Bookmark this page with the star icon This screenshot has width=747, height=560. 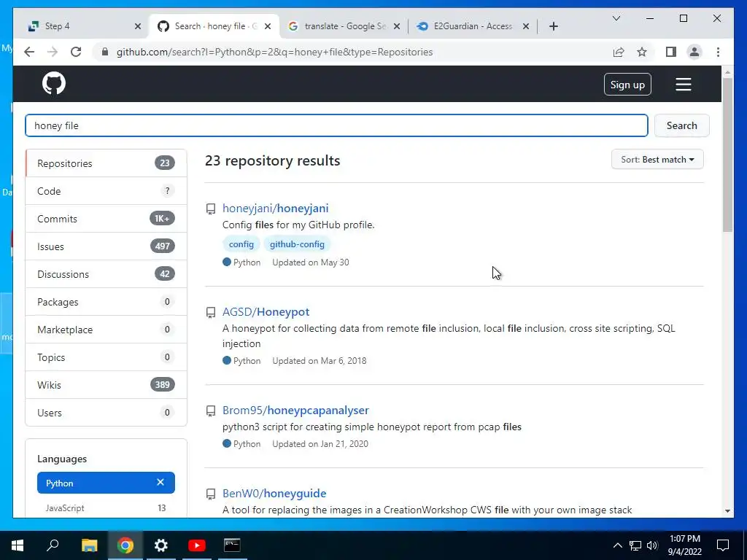click(642, 52)
